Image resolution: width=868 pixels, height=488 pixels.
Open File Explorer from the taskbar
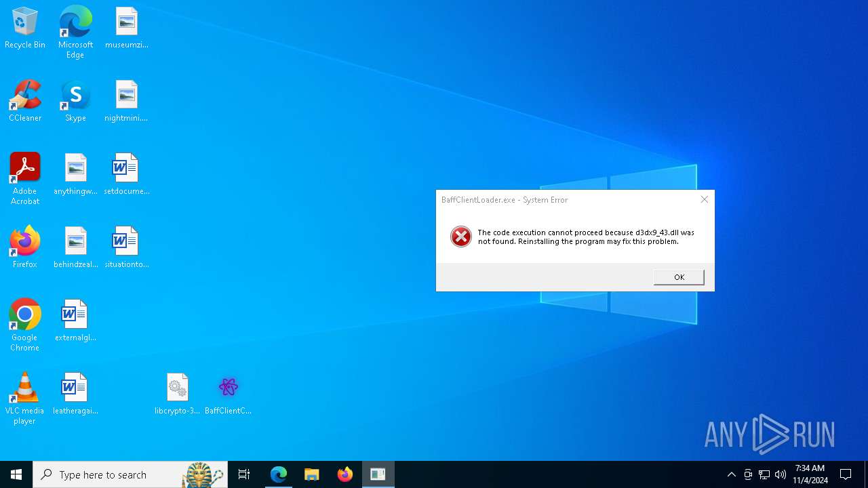tap(312, 474)
